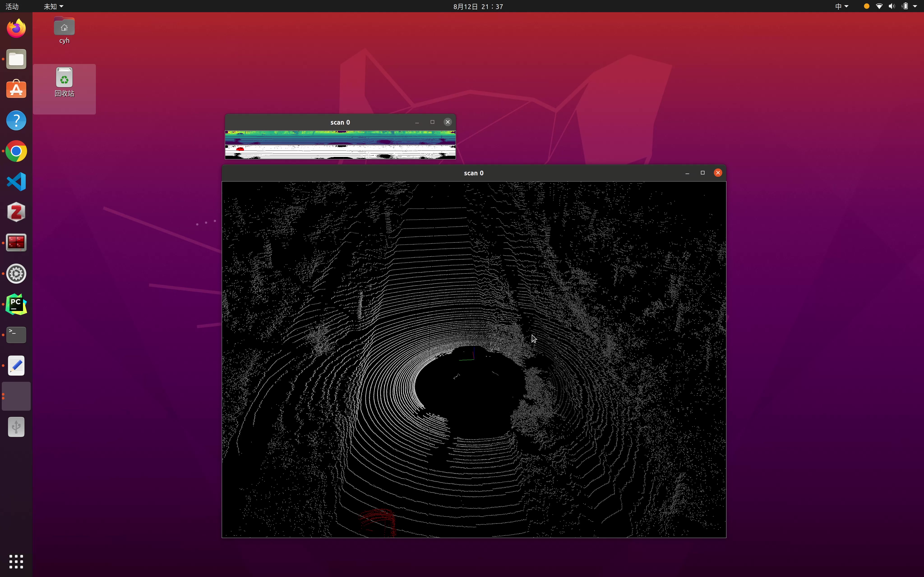The height and width of the screenshot is (577, 924).
Task: Expand the 未知 application menu
Action: click(x=53, y=7)
